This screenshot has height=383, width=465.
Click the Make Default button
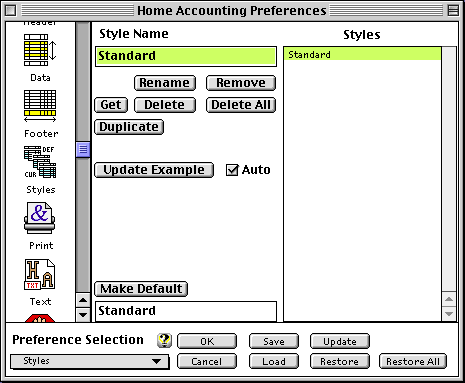[x=141, y=289]
